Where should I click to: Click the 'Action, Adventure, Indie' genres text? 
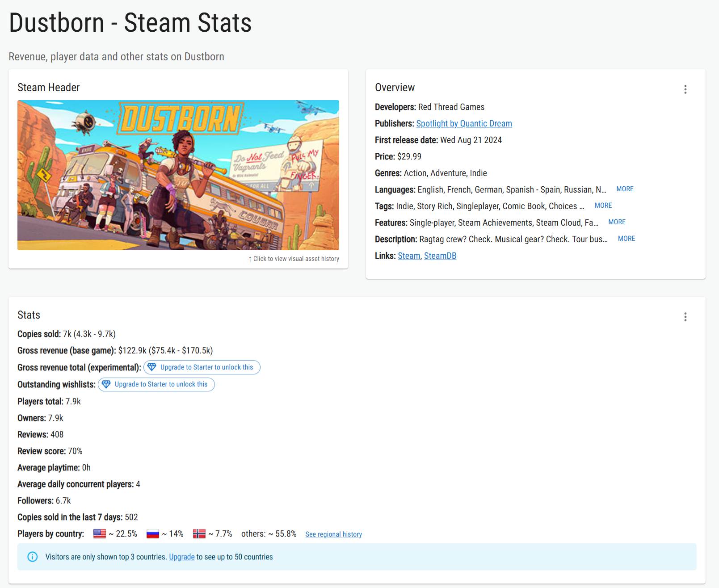(x=445, y=173)
